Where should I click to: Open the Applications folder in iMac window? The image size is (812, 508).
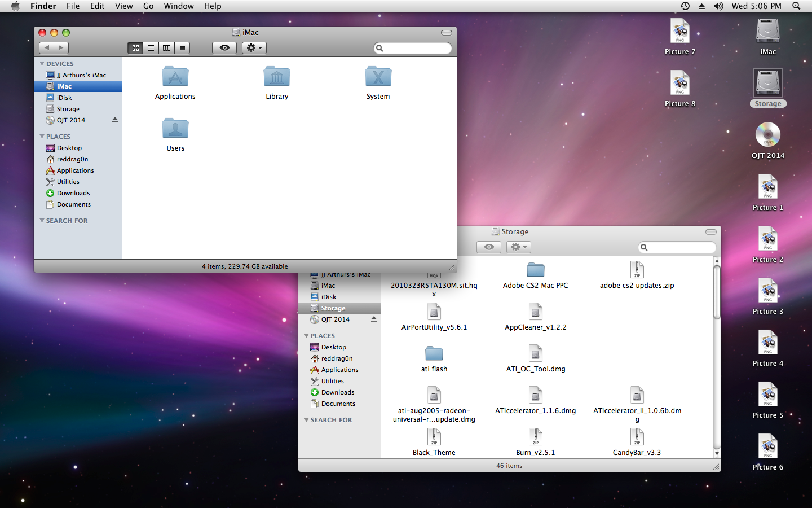point(175,77)
